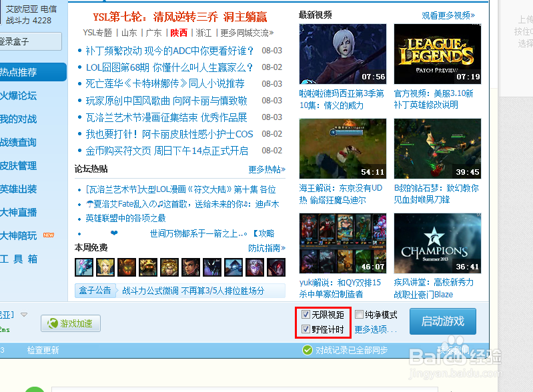Open the 夏洛艾Fate forum post
Screen dimensions: 533x392
[x=183, y=204]
